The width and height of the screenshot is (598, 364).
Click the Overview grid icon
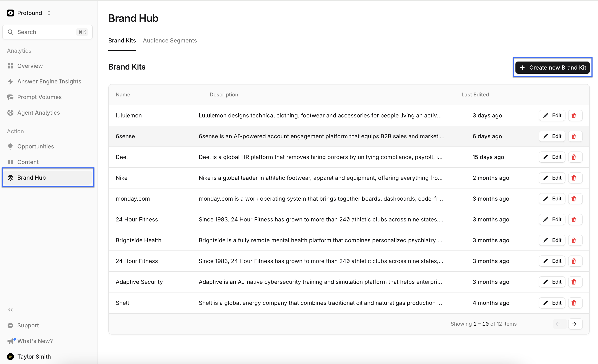click(x=10, y=66)
